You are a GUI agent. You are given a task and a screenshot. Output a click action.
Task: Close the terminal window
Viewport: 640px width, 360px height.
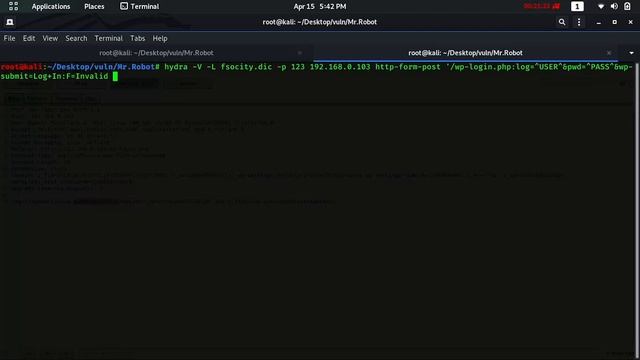tap(631, 22)
